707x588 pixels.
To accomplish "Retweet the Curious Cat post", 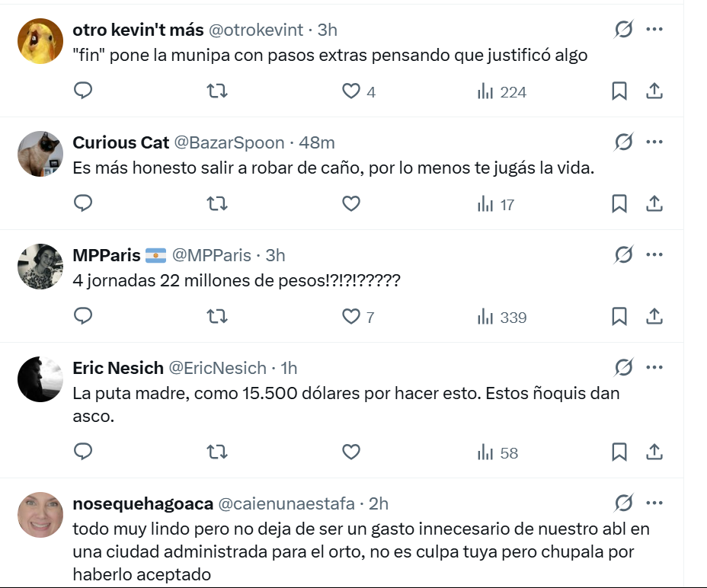I will pos(217,203).
